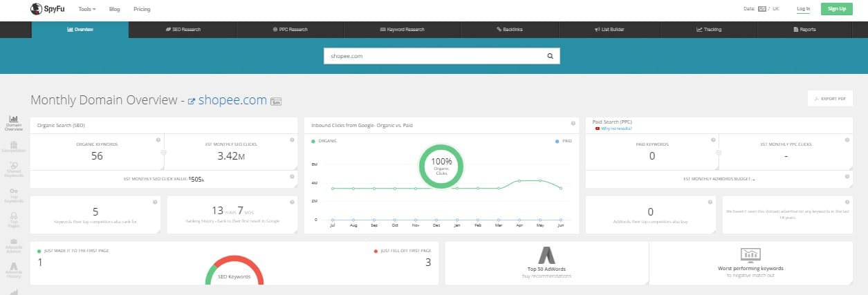
Task: Open the Tracking tab
Action: [x=709, y=30]
